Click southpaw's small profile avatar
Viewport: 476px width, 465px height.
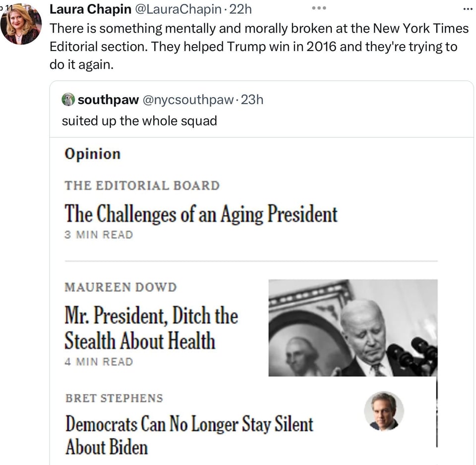(68, 100)
